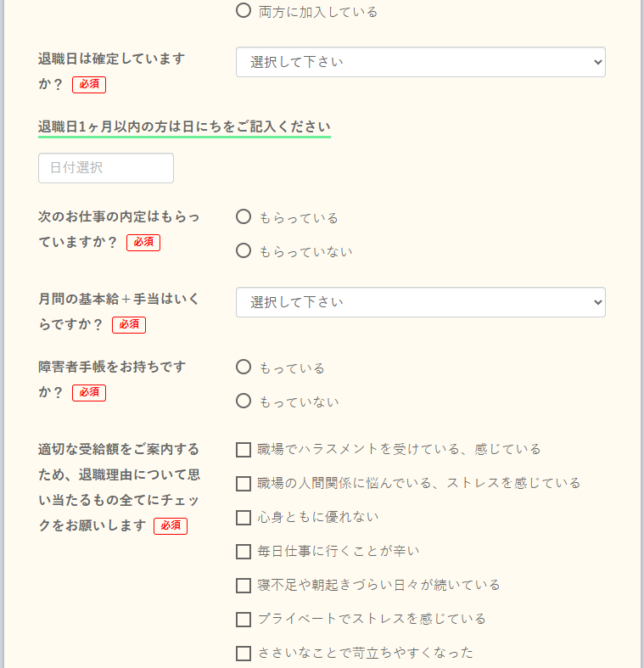
Task: Click the 心身ともに優れない label text
Action: [318, 517]
